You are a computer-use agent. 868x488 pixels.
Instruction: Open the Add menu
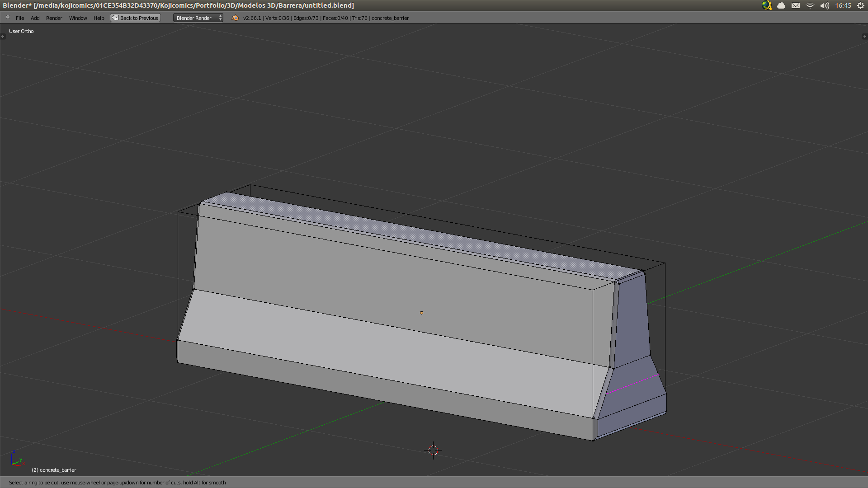coord(35,18)
